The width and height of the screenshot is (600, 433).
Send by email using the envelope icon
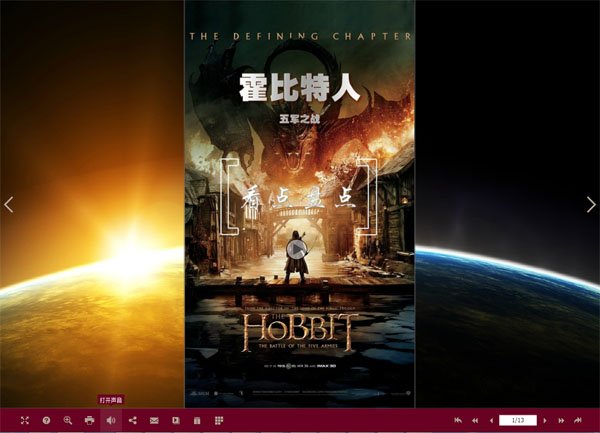point(154,421)
